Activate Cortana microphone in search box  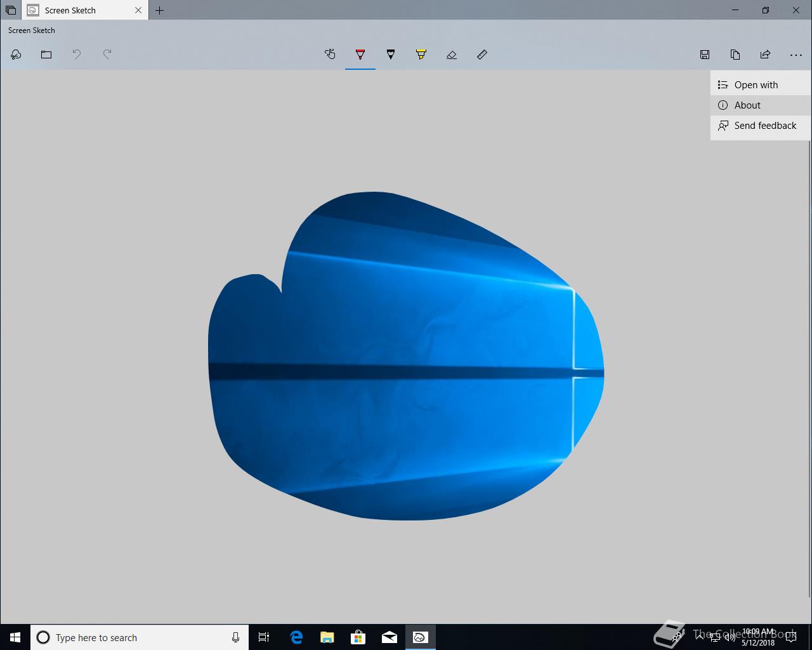tap(235, 637)
